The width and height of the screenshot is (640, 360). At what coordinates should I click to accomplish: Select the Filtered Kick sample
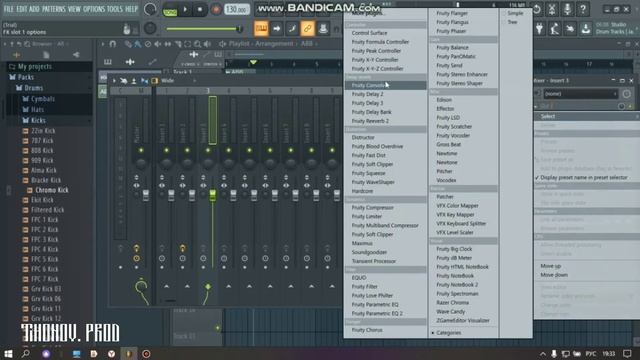pyautogui.click(x=47, y=210)
